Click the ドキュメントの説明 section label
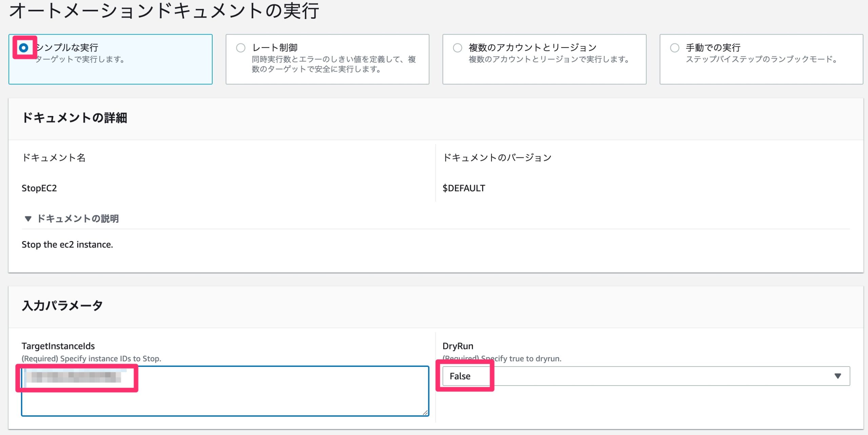This screenshot has width=868, height=435. click(78, 219)
